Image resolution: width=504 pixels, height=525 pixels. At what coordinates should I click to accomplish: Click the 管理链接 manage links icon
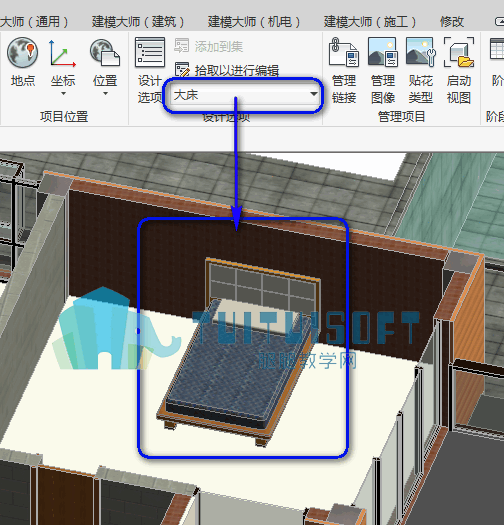tap(344, 52)
